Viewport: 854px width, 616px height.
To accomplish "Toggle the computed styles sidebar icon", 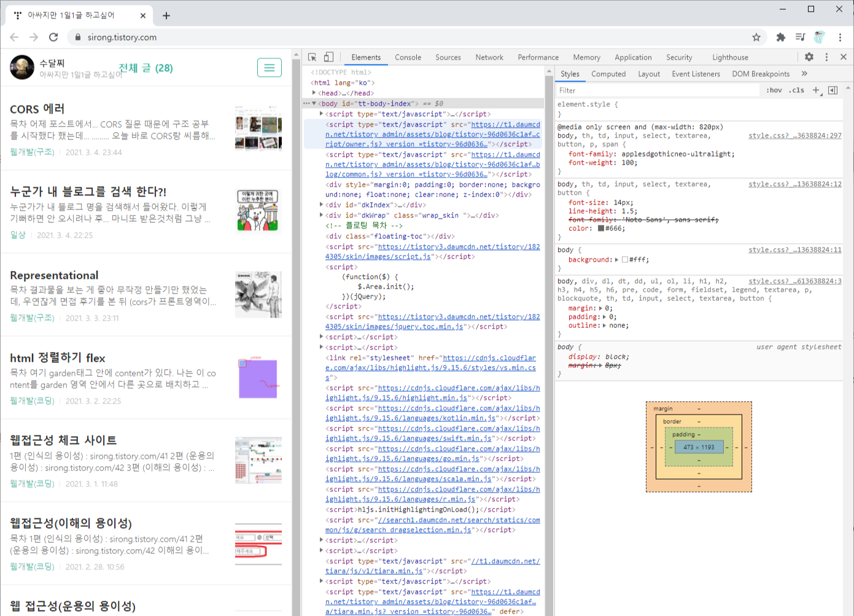I will [x=833, y=90].
